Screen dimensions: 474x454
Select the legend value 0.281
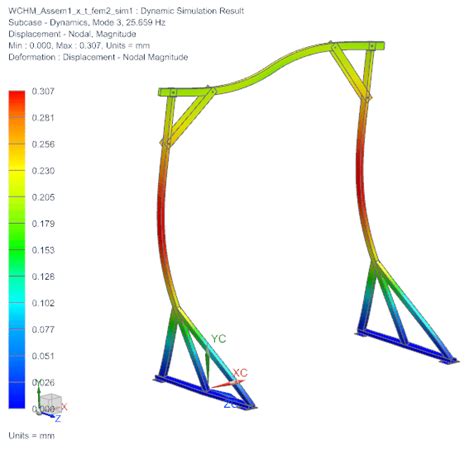click(43, 118)
